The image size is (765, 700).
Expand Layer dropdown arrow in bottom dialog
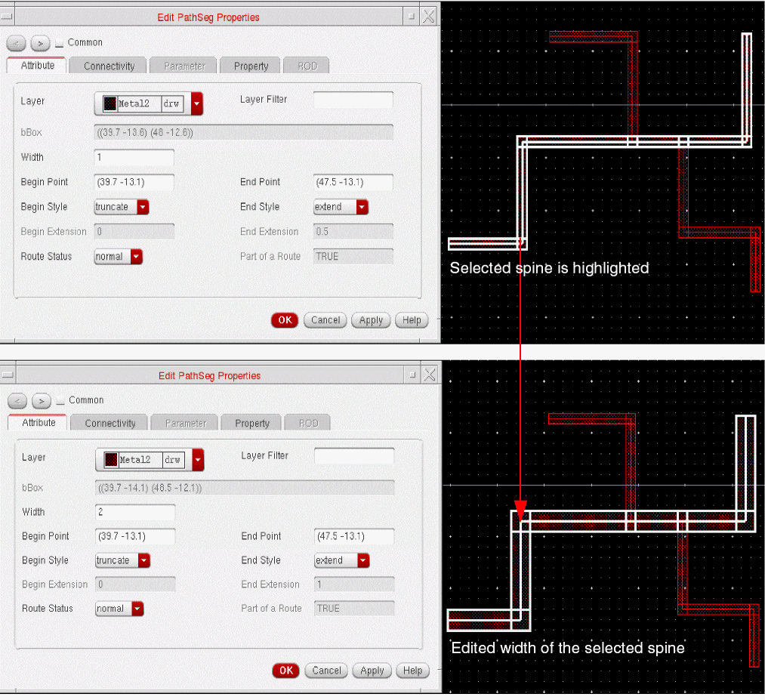(198, 460)
